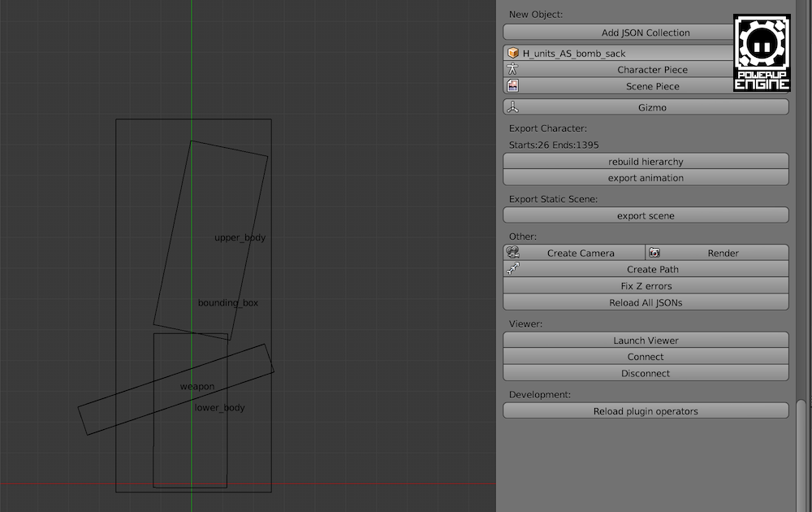Add a Scene Piece
This screenshot has height=512, width=812.
click(x=646, y=86)
